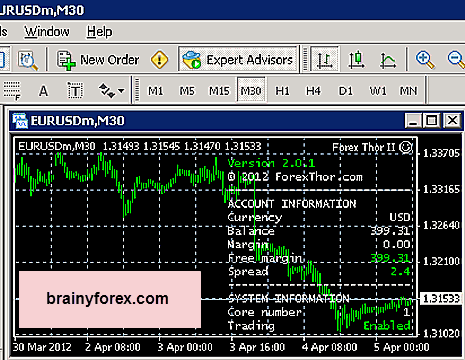Open the strategy tester magnifier icon

point(28,60)
